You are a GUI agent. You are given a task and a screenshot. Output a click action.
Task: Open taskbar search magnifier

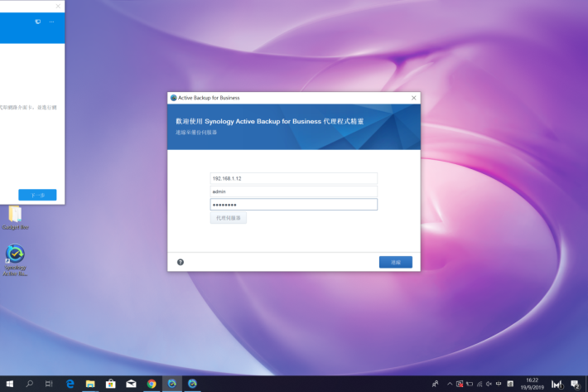pos(29,384)
